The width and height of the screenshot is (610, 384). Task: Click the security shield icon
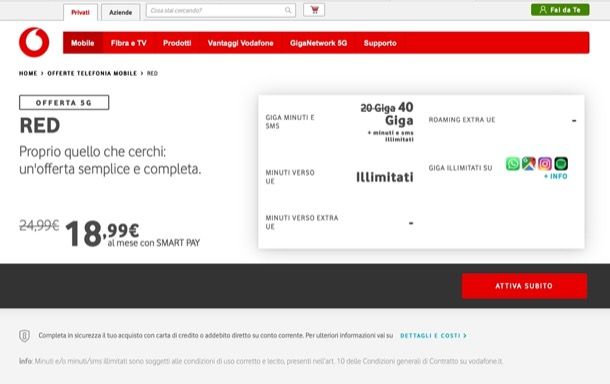[x=25, y=335]
